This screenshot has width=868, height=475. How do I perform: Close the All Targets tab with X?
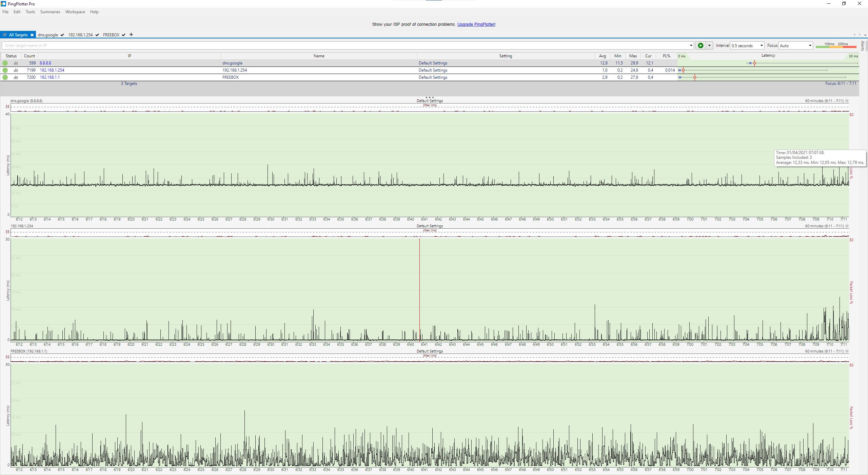[32, 35]
